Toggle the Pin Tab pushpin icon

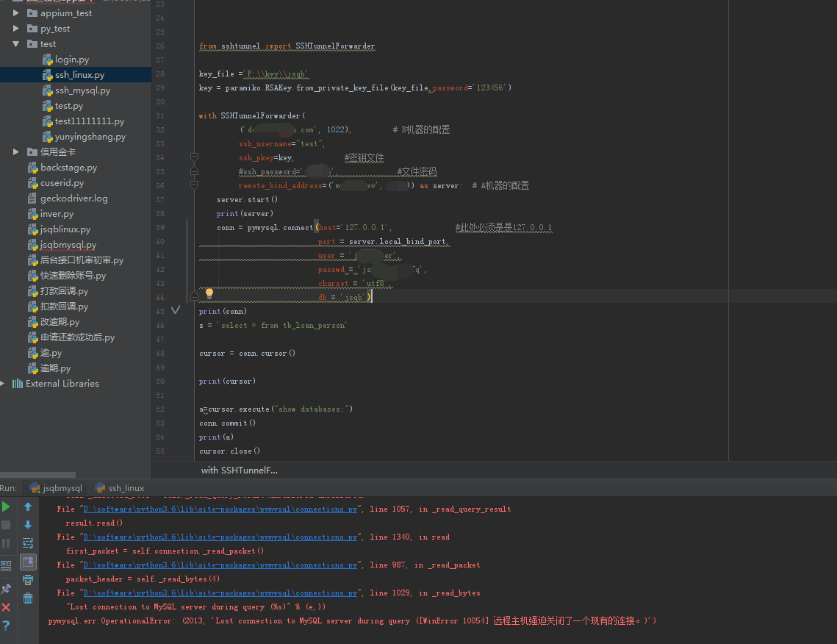click(x=6, y=588)
